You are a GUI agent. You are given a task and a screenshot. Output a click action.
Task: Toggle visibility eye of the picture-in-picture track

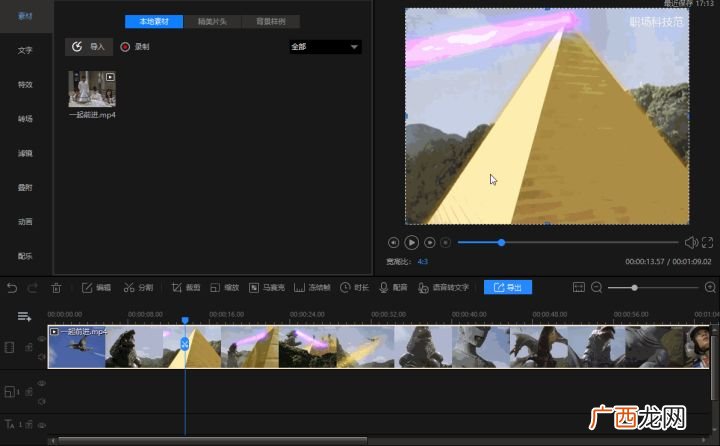click(41, 383)
